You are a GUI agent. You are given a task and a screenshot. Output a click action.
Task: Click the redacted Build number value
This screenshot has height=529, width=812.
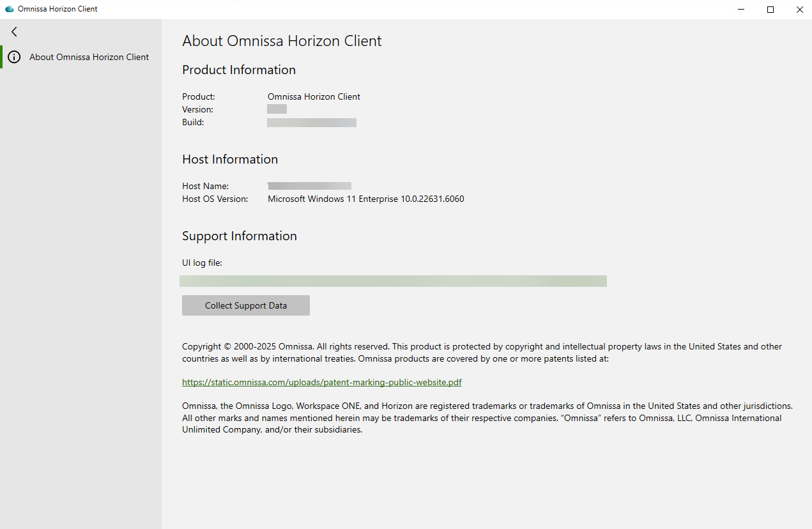pyautogui.click(x=312, y=122)
